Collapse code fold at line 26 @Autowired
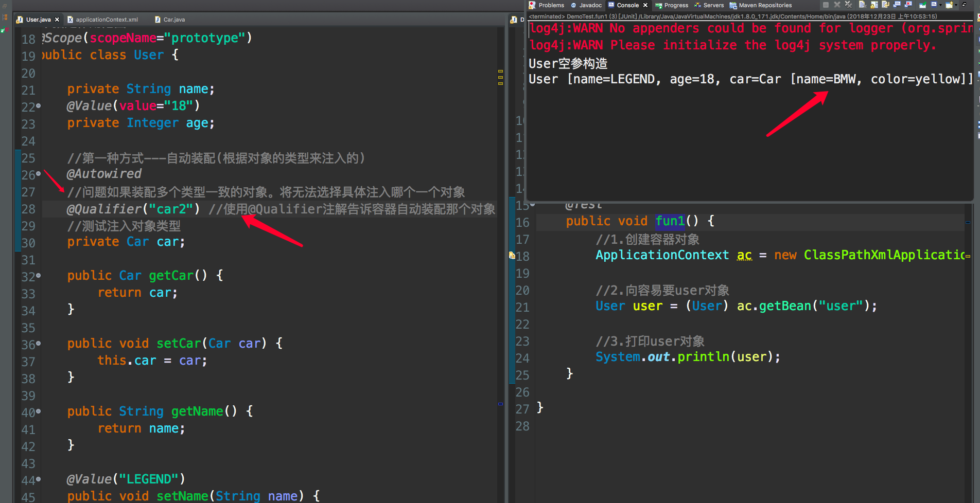 click(x=38, y=174)
